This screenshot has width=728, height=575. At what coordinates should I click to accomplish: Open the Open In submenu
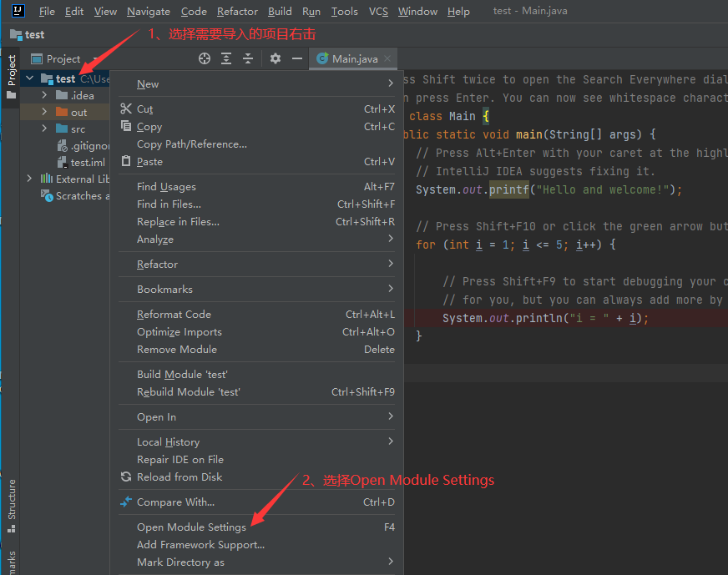257,417
